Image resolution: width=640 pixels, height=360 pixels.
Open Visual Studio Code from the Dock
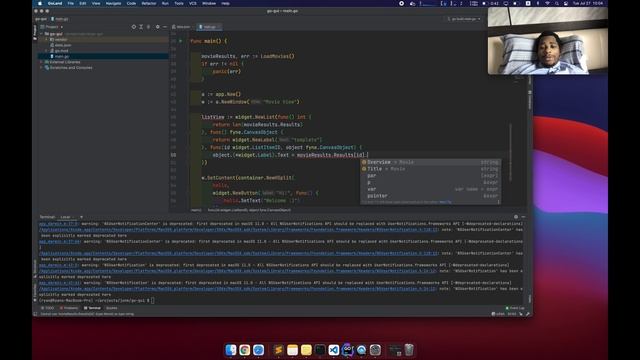pyautogui.click(x=333, y=350)
